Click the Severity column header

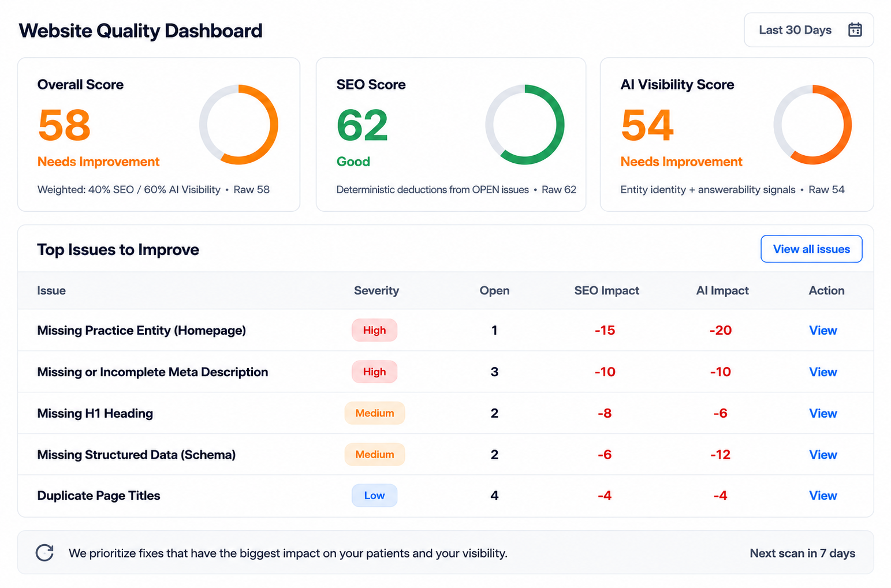tap(376, 290)
